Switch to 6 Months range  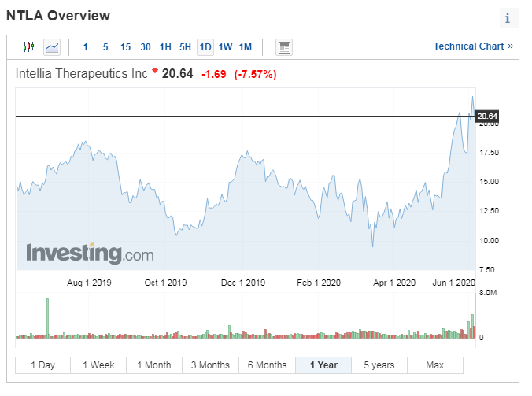coord(267,365)
